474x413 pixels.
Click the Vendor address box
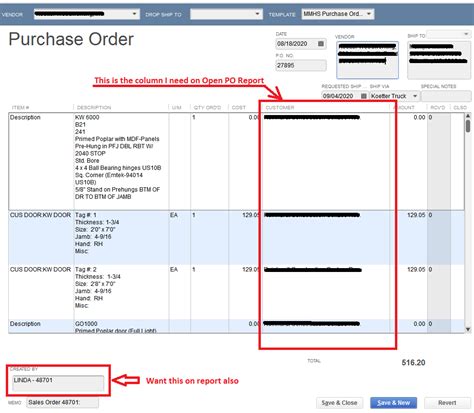point(367,60)
